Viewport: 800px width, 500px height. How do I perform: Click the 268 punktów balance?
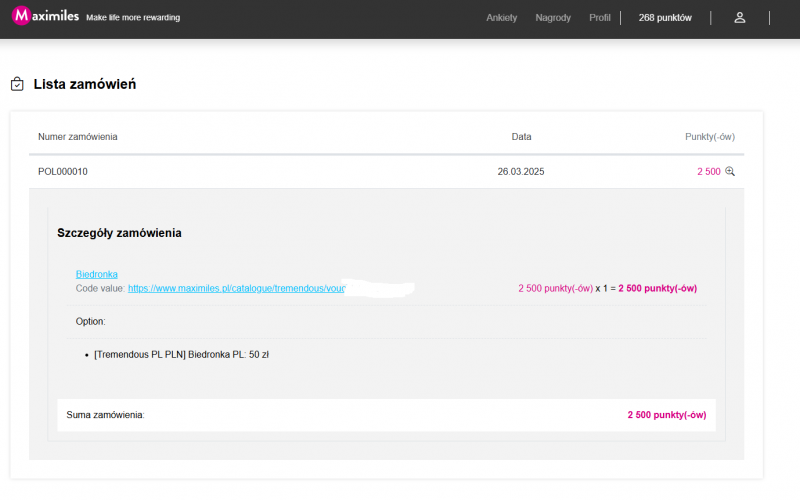pyautogui.click(x=665, y=18)
